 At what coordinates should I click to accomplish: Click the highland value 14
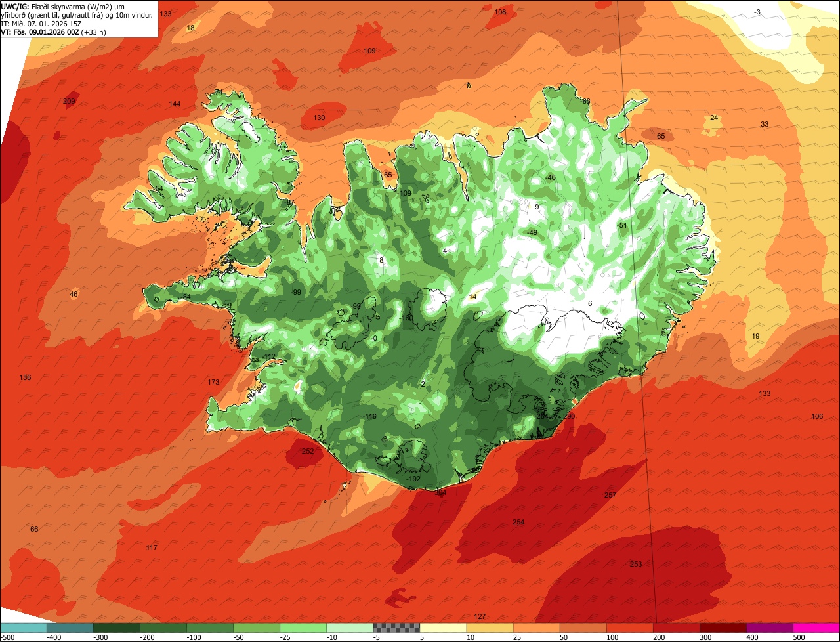coord(473,297)
